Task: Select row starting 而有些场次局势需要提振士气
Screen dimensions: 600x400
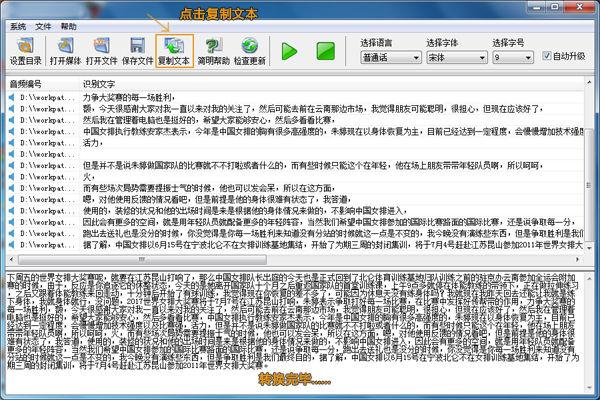Action: [x=209, y=188]
